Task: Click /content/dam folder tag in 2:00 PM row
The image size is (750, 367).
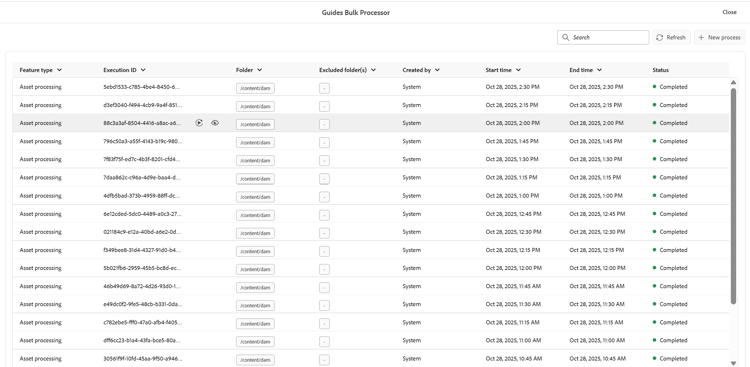Action: tap(255, 124)
